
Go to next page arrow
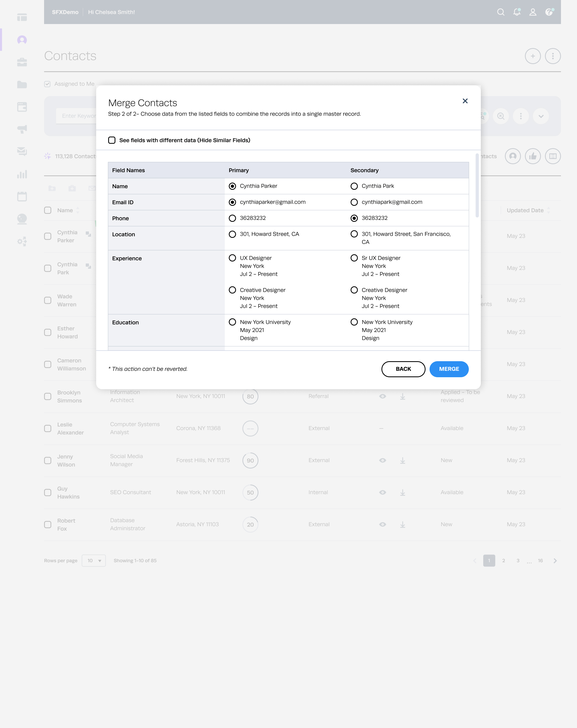pos(555,561)
